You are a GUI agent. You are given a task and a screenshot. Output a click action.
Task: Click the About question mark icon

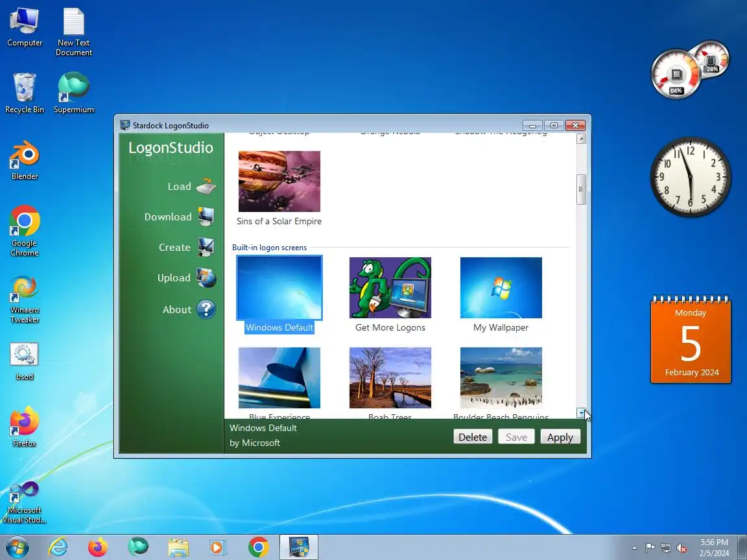(x=206, y=310)
